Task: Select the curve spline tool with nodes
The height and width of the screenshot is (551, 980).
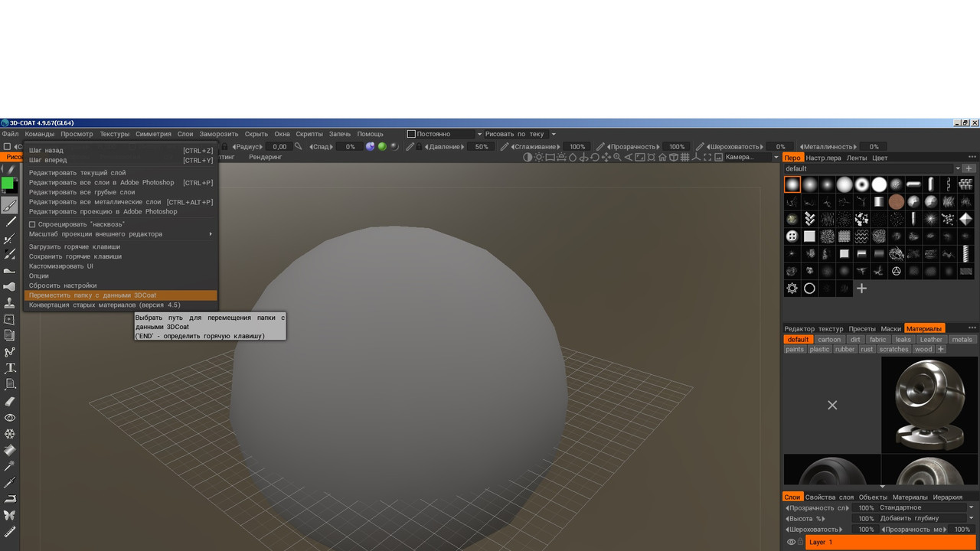Action: click(x=10, y=352)
